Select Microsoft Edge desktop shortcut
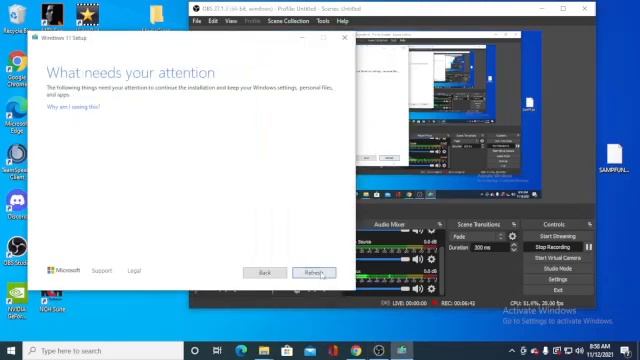 click(17, 116)
